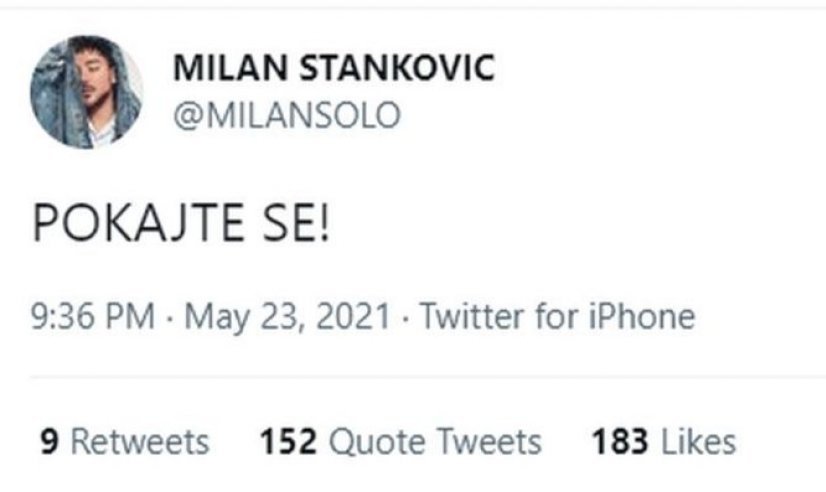
Task: Open the Twitter for iPhone source link
Action: (x=556, y=318)
